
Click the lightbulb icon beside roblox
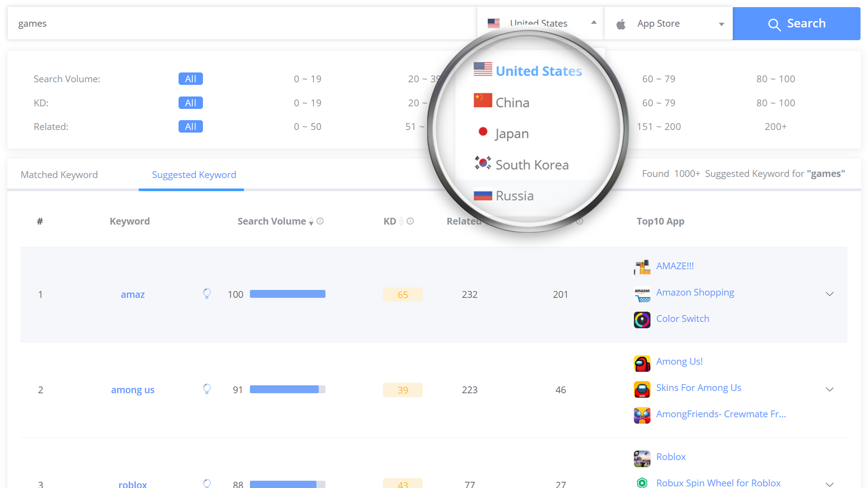point(207,483)
